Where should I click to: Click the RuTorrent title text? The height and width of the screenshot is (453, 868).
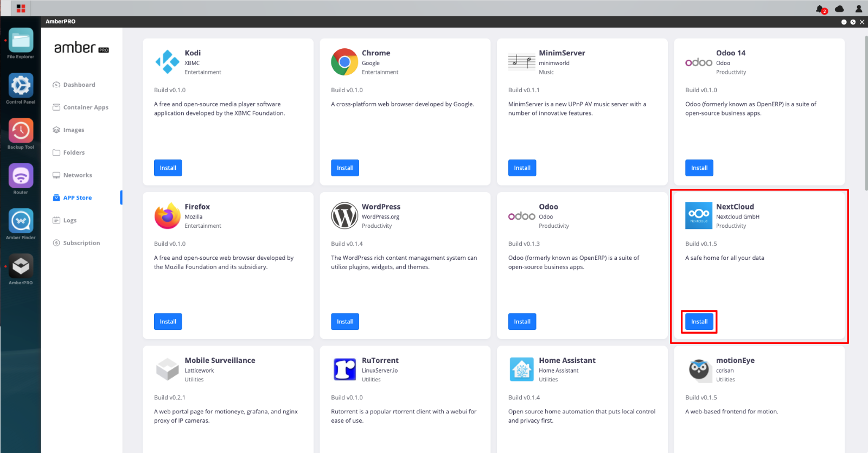380,361
